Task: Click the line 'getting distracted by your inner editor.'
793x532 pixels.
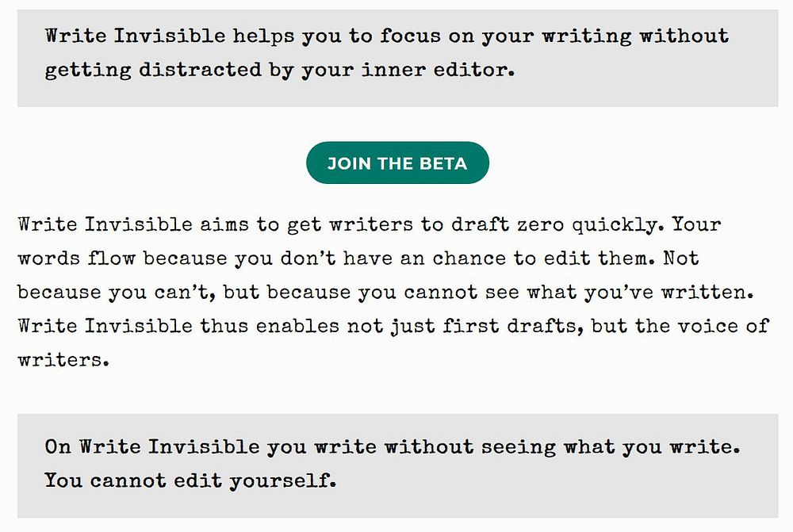Action: 279,70
